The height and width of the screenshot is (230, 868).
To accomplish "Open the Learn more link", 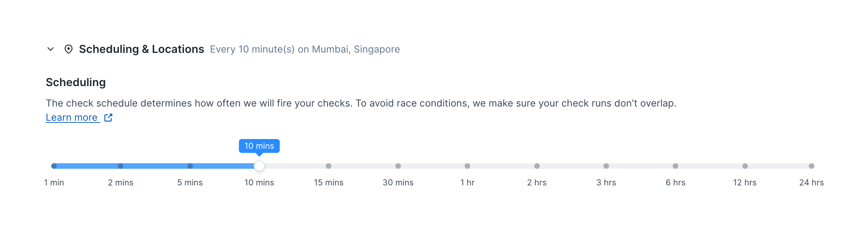I will (x=72, y=118).
